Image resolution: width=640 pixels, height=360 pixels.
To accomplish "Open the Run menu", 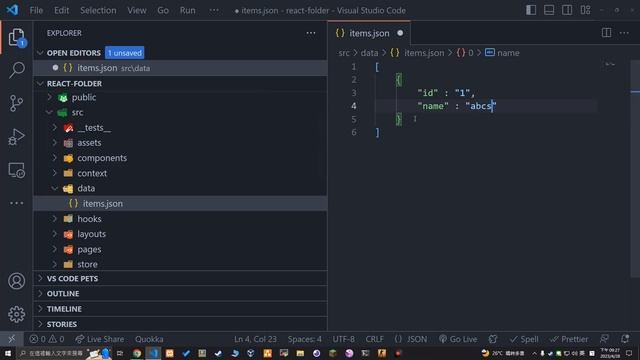I will [x=187, y=10].
